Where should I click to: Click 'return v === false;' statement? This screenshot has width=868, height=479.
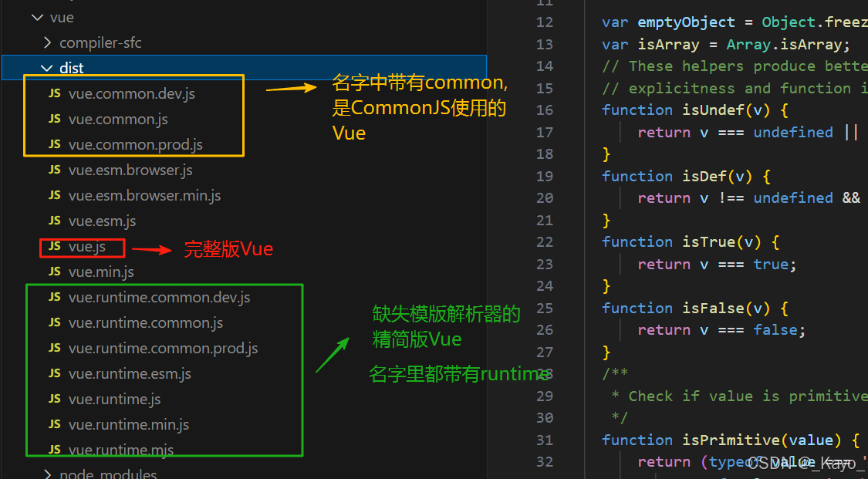coord(721,330)
